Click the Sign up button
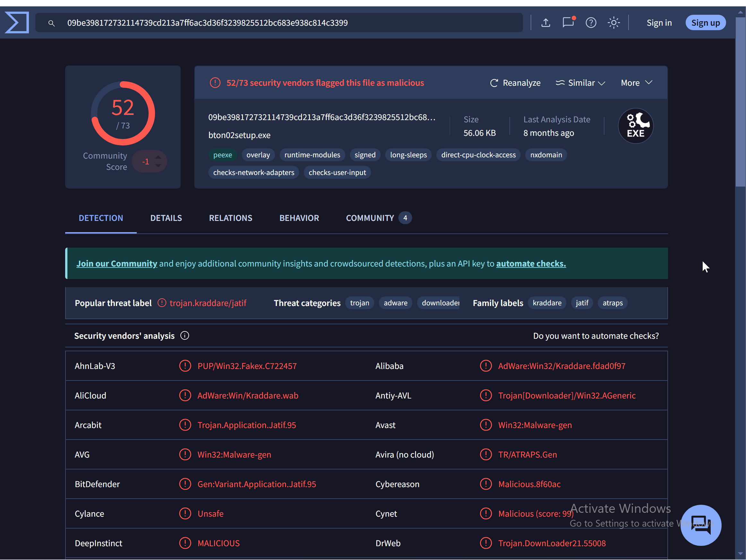The height and width of the screenshot is (560, 746). (x=706, y=22)
